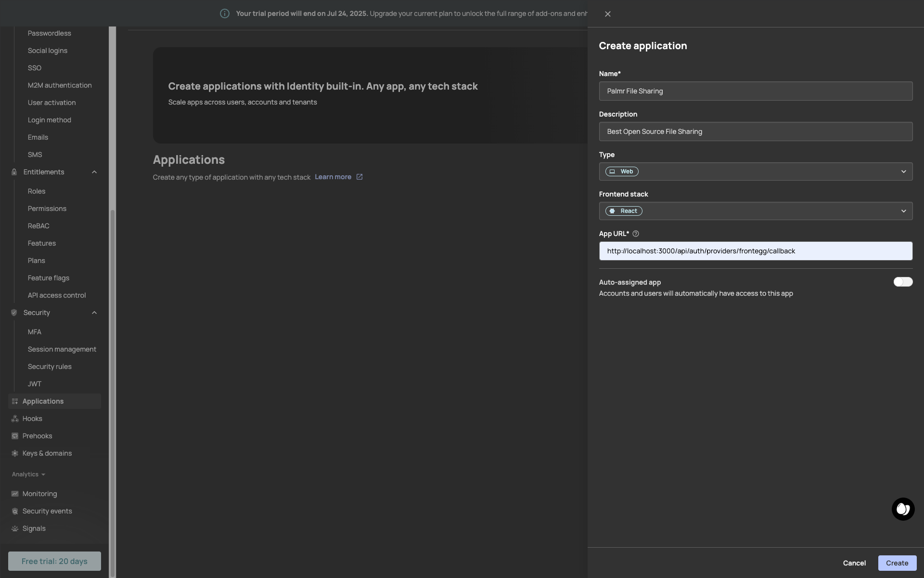Open the chat widget bubble icon

(903, 509)
